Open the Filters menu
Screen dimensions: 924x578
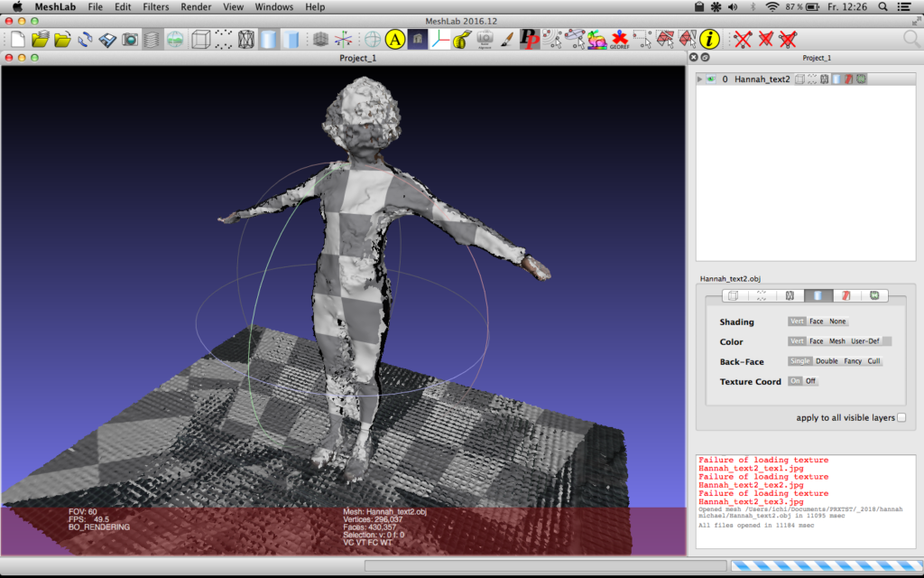tap(155, 6)
